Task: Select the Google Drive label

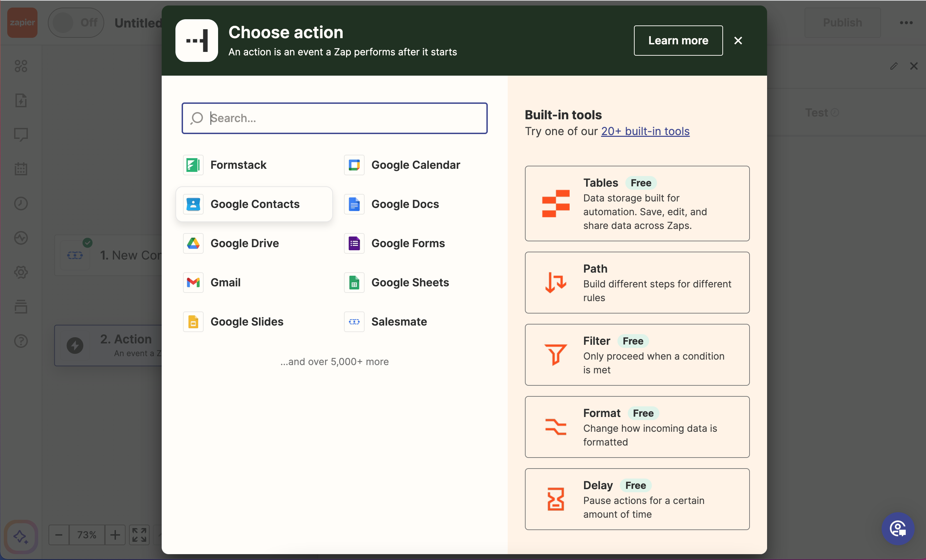Action: [x=245, y=243]
